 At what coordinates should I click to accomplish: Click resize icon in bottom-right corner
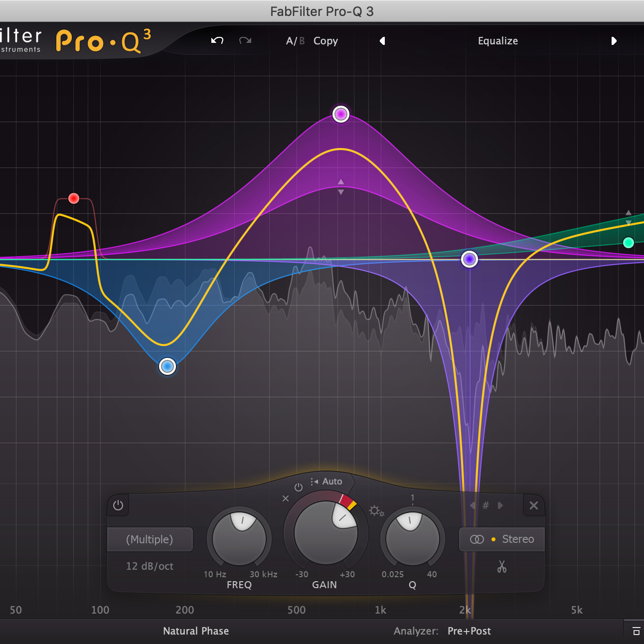pyautogui.click(x=636, y=632)
